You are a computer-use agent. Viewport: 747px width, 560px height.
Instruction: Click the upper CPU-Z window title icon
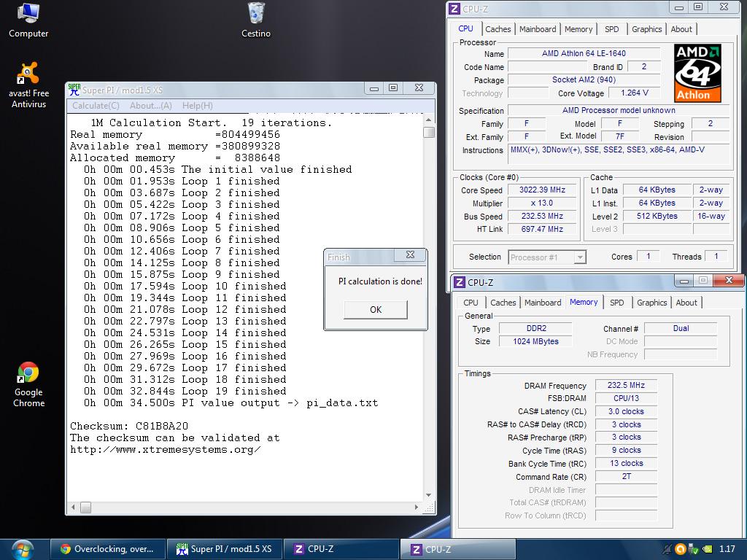454,9
